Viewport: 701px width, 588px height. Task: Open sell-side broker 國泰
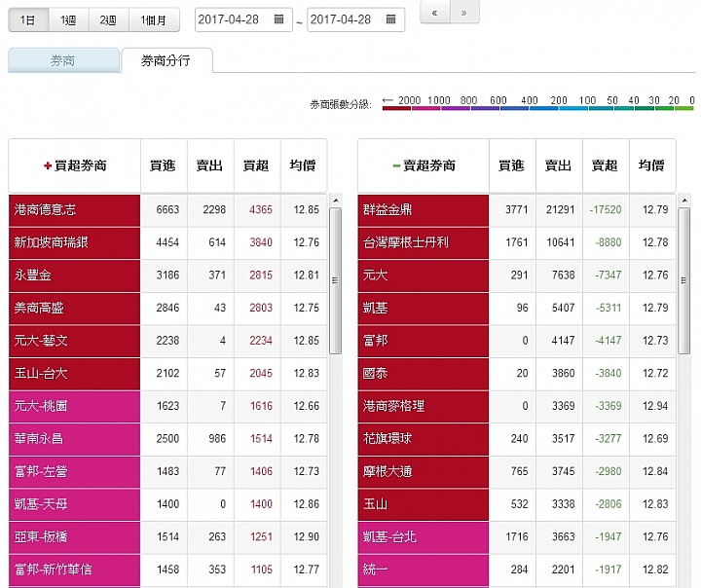tap(424, 374)
